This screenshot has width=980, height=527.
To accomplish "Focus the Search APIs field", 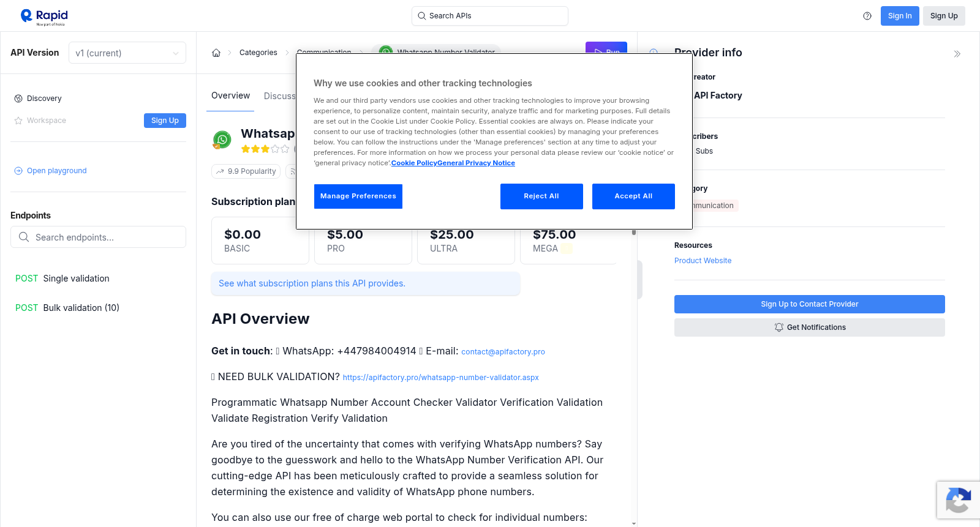I will click(490, 16).
